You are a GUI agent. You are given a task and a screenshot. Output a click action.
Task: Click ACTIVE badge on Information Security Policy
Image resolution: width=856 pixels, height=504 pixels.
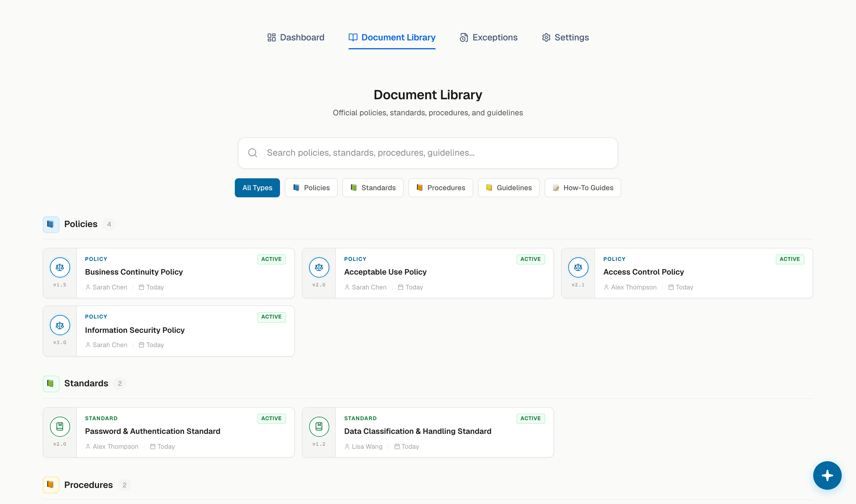pyautogui.click(x=271, y=317)
